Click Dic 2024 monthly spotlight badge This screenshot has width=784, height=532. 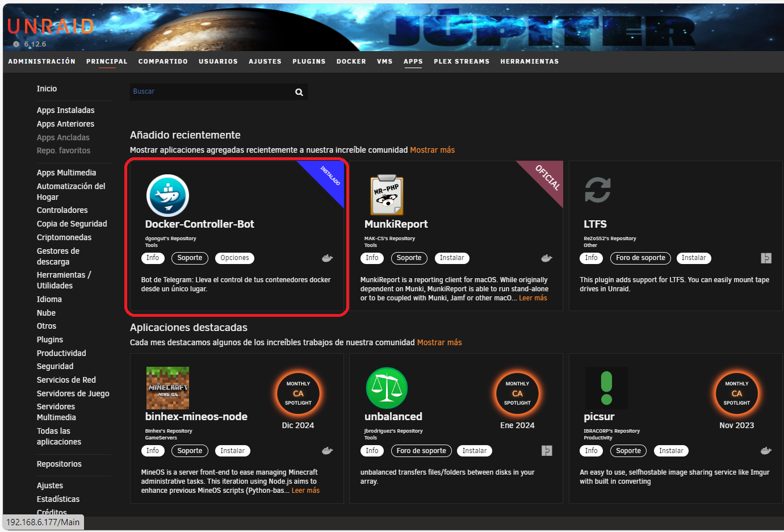(x=298, y=393)
